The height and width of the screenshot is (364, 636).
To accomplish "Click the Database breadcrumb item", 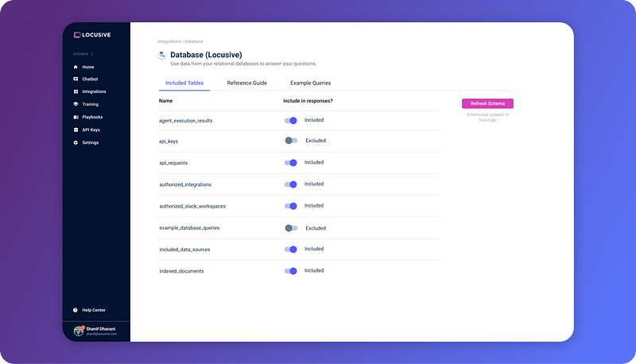I will 194,41.
